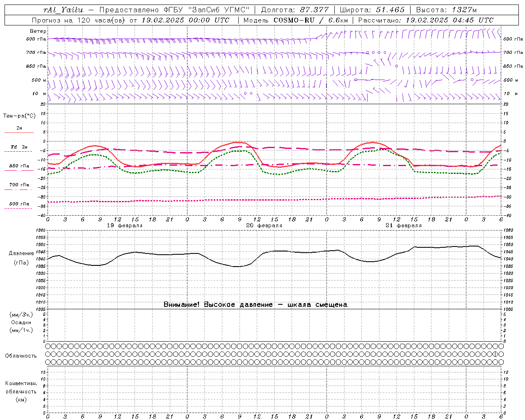
Task: Click the Тем-ра(°C) axis label
Action: point(19,116)
